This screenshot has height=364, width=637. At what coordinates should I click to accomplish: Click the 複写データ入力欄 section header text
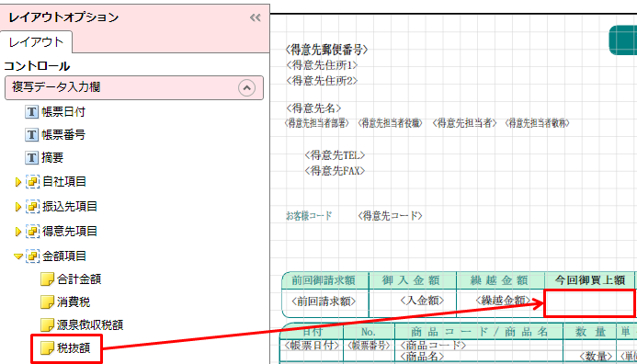(56, 87)
